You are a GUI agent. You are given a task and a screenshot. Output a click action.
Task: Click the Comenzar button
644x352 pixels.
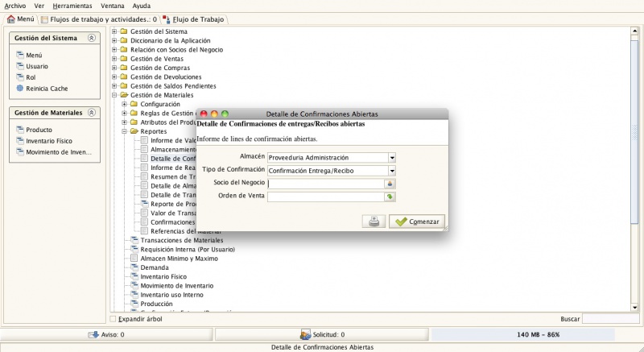(x=417, y=222)
